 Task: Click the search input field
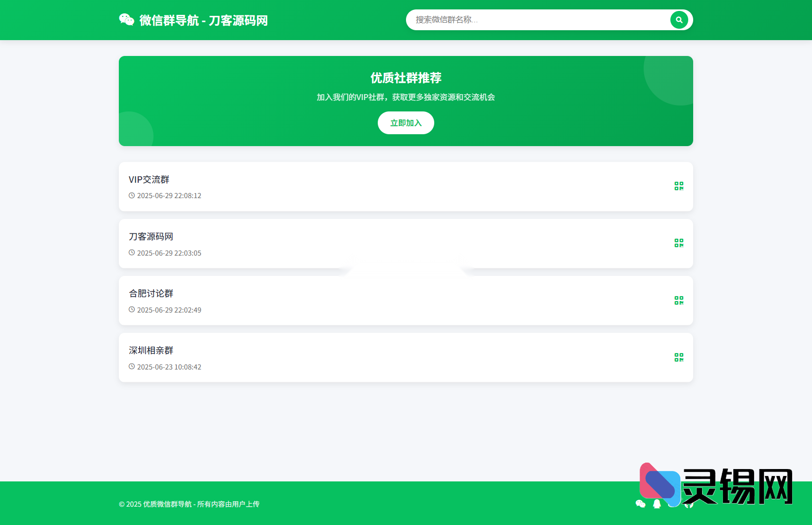click(535, 20)
